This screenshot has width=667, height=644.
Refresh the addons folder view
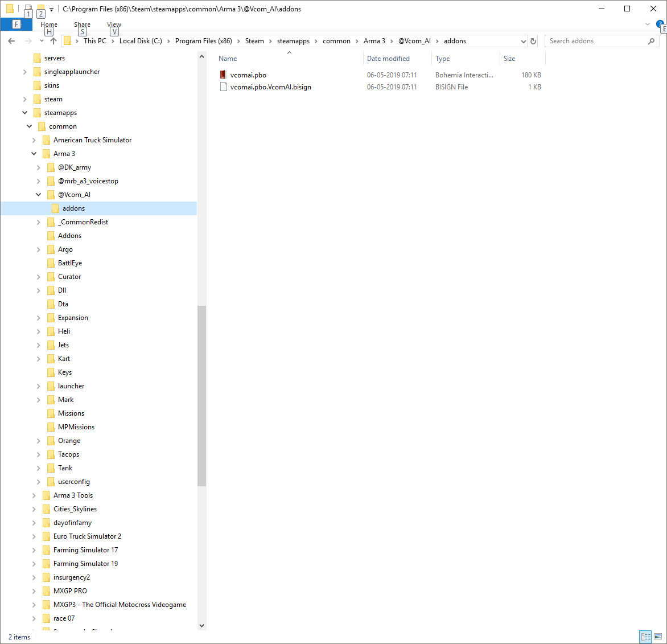[533, 41]
